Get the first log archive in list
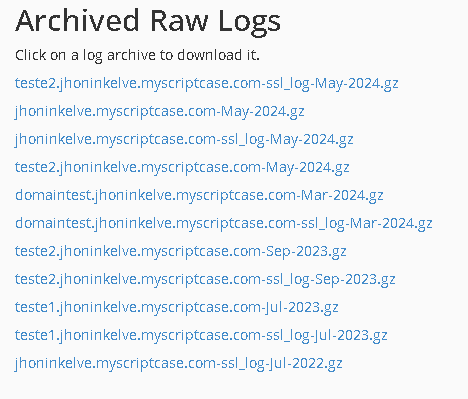This screenshot has width=468, height=399. coord(207,83)
